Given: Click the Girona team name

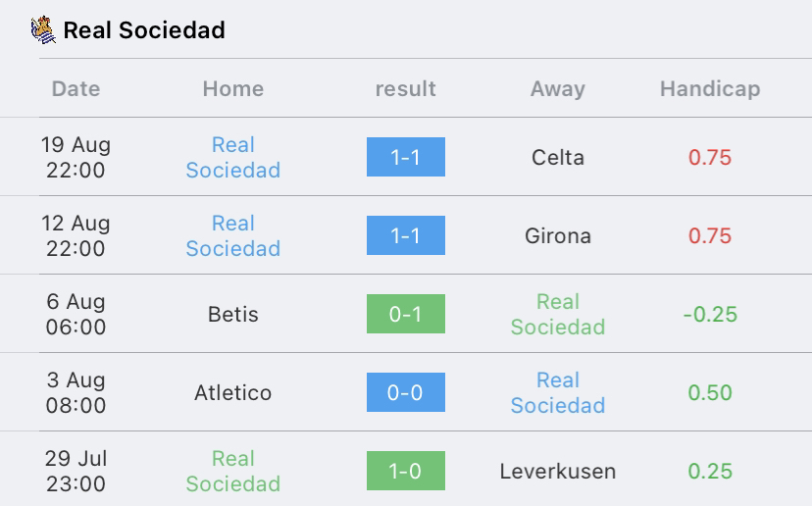Looking at the screenshot, I should [557, 235].
